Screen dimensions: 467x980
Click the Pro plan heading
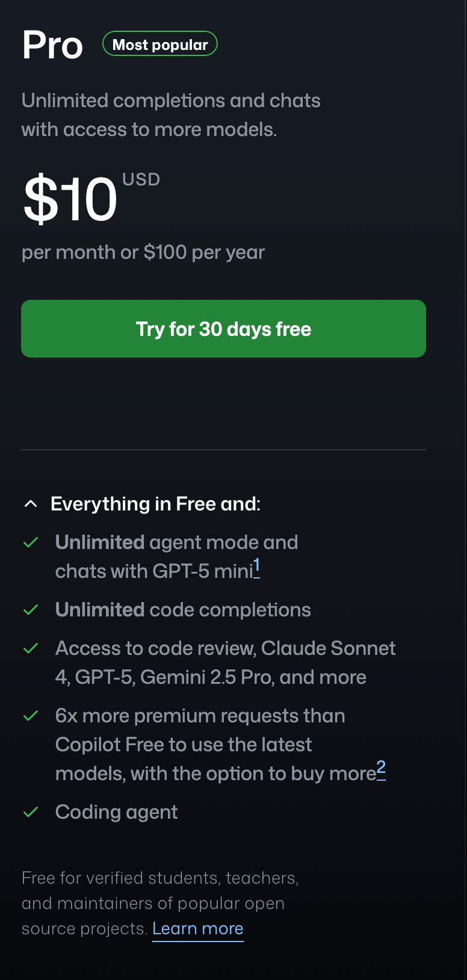(52, 45)
